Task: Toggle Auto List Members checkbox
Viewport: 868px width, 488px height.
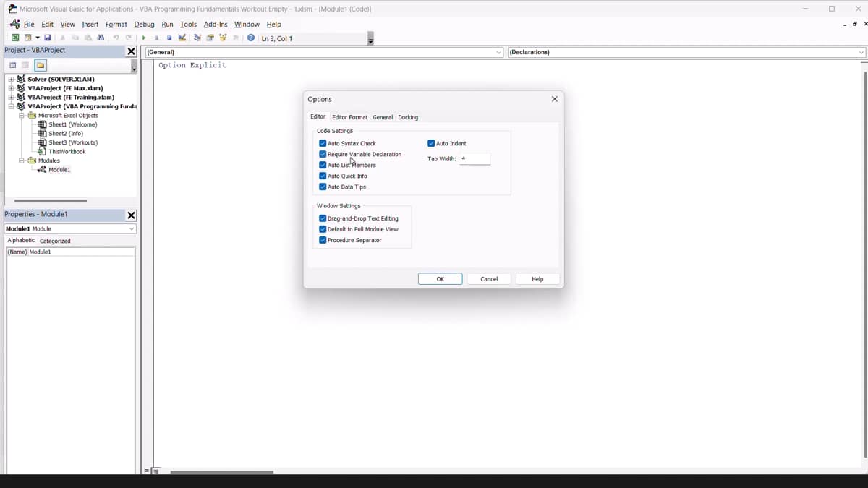Action: [323, 165]
